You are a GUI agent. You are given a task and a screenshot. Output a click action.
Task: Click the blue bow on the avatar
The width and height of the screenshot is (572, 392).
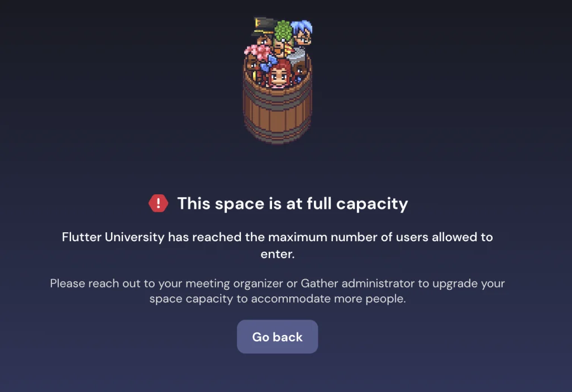tap(269, 63)
